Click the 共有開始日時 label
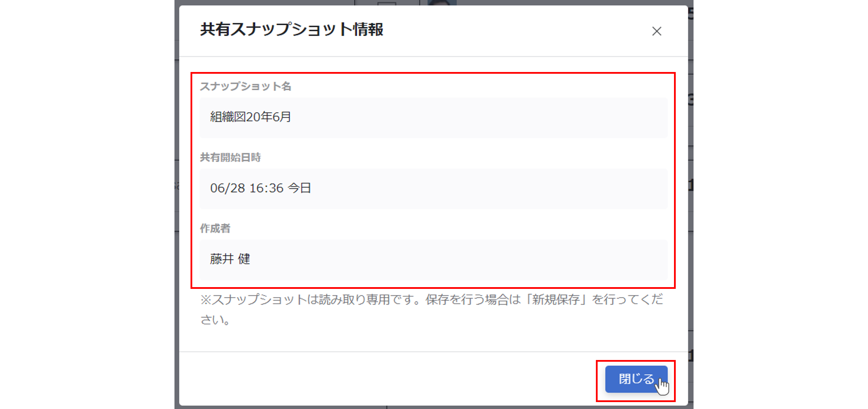The height and width of the screenshot is (409, 868). [230, 157]
